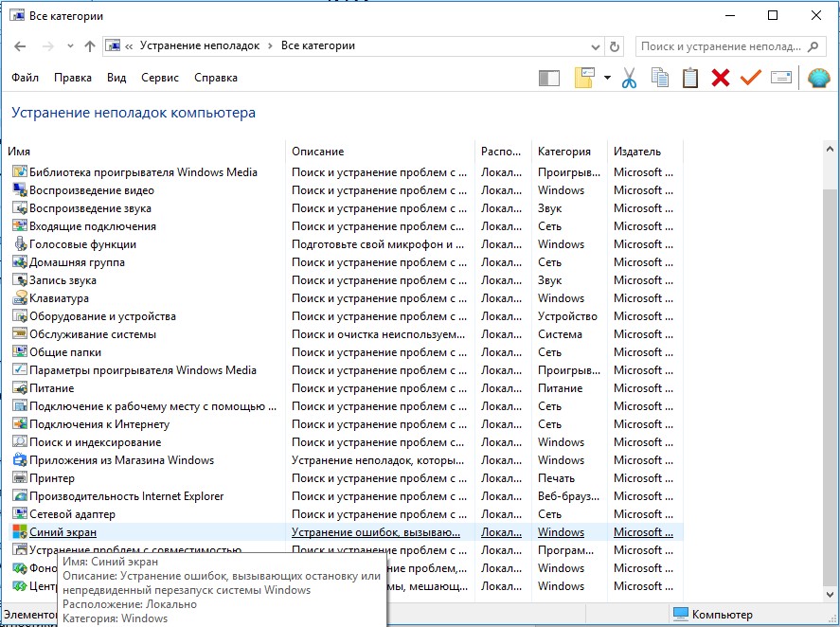Sort by Имя column header
The height and width of the screenshot is (627, 840).
(x=19, y=152)
